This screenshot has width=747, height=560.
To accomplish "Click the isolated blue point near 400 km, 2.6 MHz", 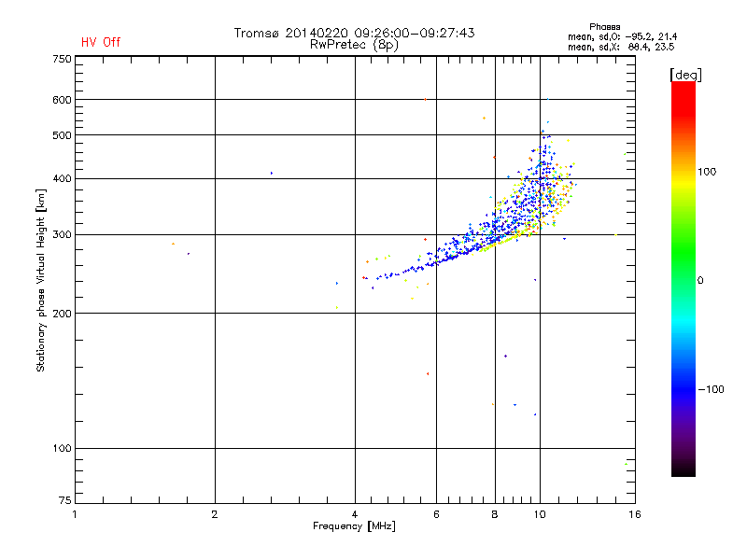I will coord(272,174).
